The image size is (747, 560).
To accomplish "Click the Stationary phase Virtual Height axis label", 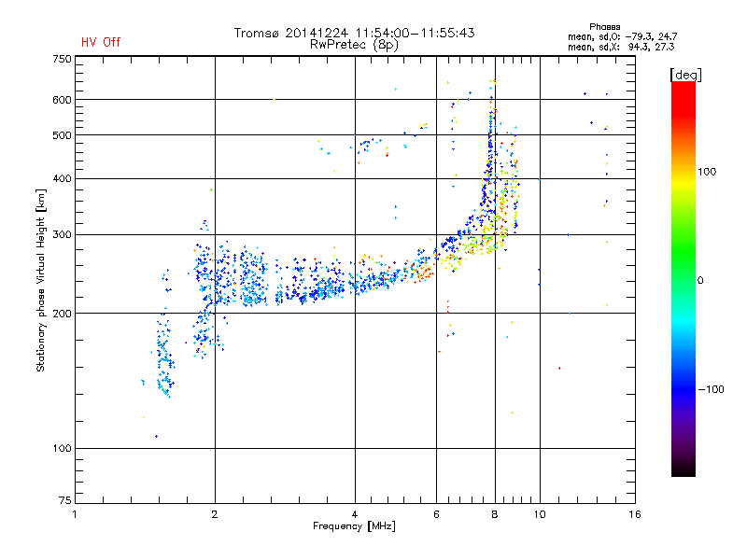I will pyautogui.click(x=41, y=280).
